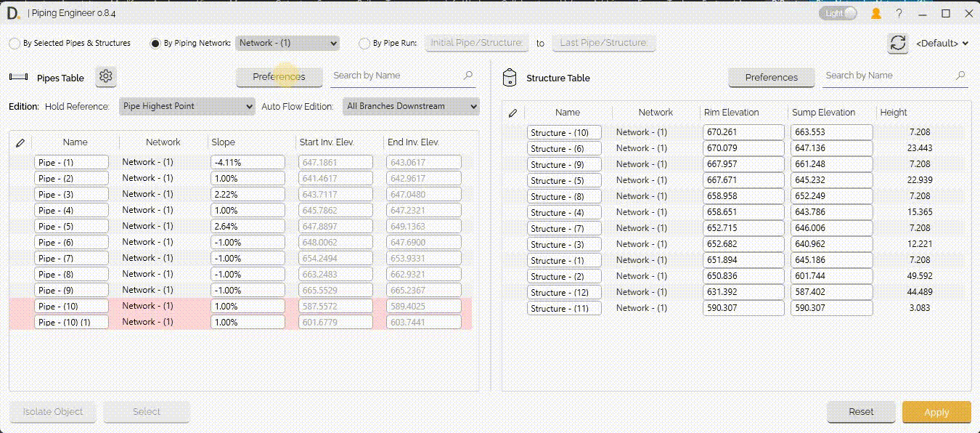Viewport: 980px width, 433px height.
Task: Click the Pipes Table edit pencil icon
Action: click(x=20, y=142)
